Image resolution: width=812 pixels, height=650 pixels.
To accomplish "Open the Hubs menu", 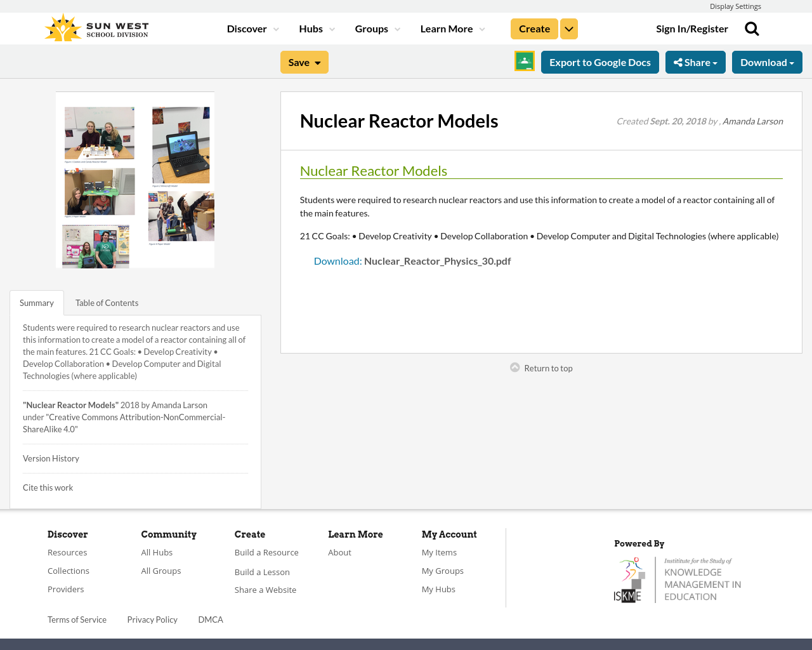I will [317, 28].
